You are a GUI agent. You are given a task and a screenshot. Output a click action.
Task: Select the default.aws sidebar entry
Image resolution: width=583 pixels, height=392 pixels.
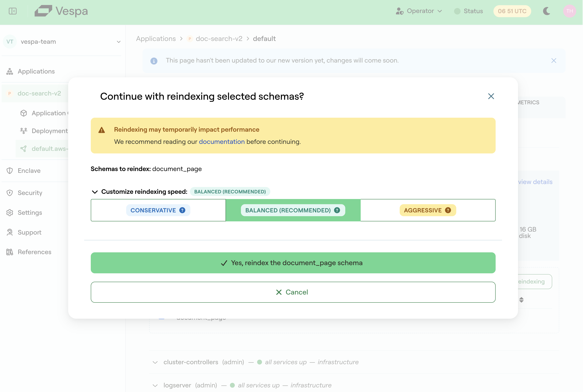pos(42,148)
